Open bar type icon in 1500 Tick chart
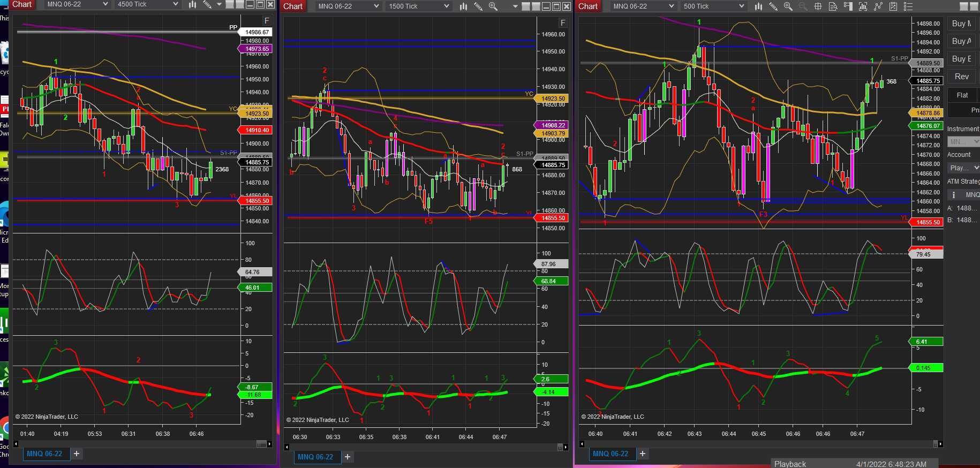 (x=463, y=6)
